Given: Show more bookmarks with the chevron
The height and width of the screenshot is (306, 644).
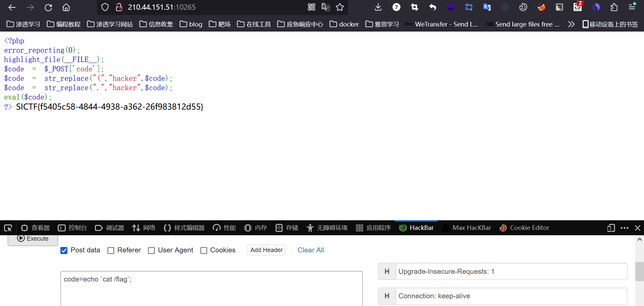Looking at the screenshot, I should click(x=571, y=24).
